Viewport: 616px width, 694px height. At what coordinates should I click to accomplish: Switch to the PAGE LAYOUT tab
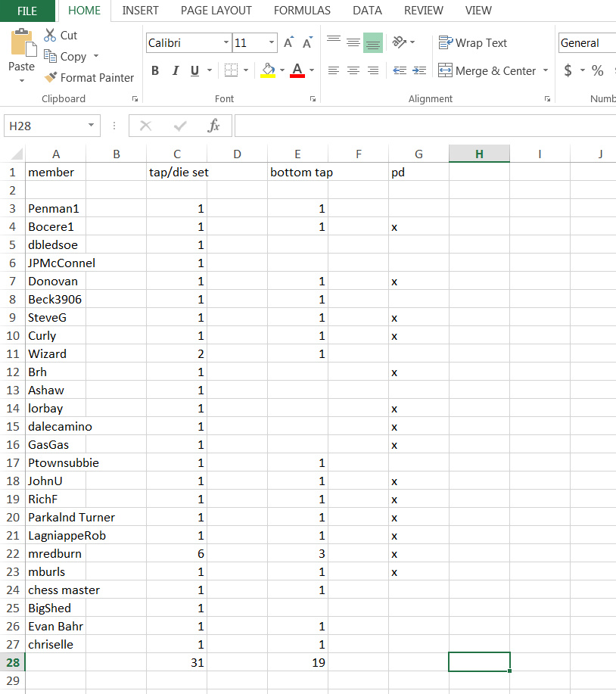coord(216,11)
